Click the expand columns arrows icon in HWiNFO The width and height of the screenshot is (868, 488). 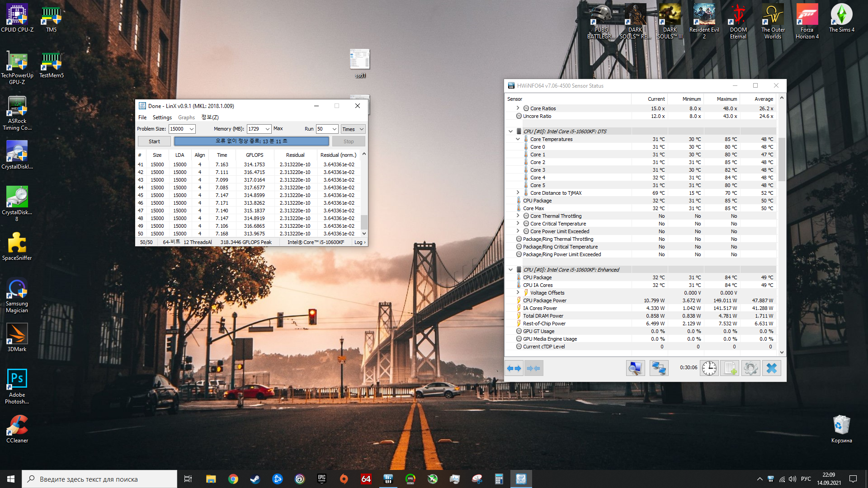[x=514, y=368]
